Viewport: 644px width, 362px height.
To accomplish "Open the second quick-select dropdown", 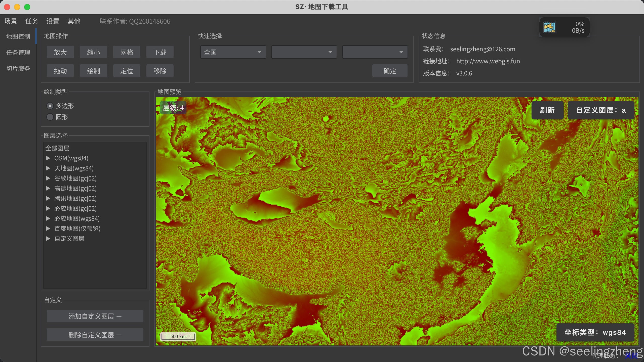I will point(304,52).
